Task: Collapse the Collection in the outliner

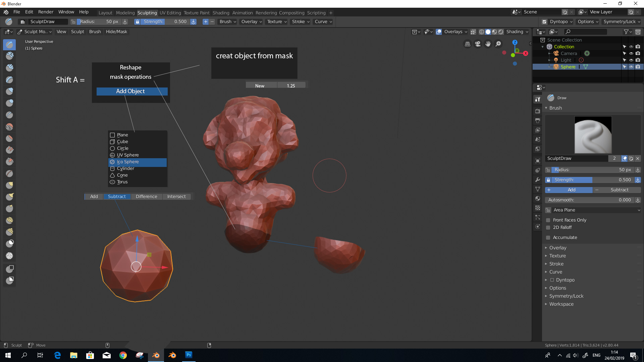Action: tap(543, 47)
